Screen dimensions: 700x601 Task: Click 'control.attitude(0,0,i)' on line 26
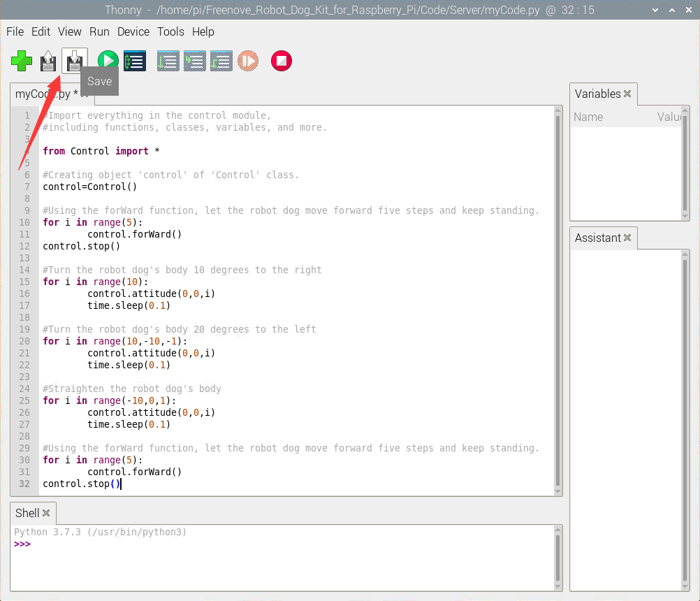[152, 412]
